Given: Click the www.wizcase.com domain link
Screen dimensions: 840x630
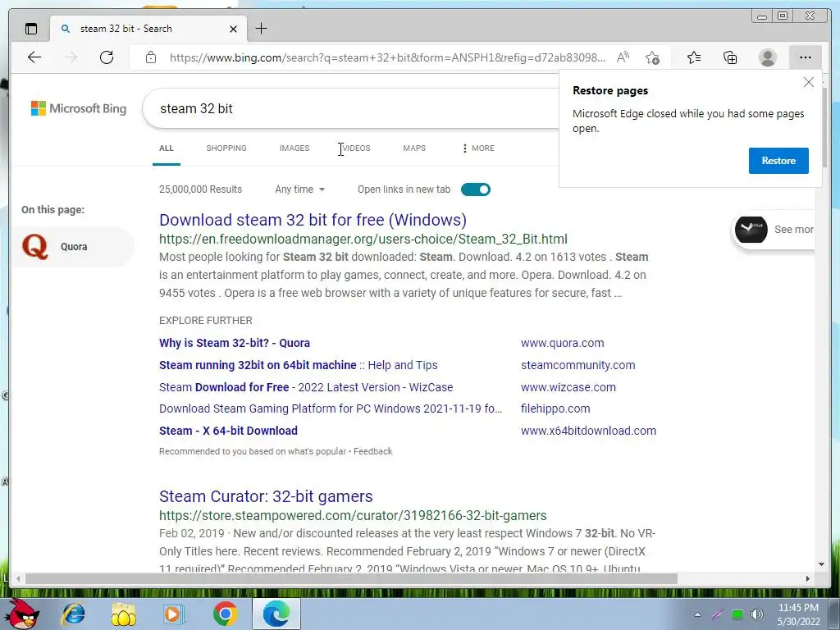Looking at the screenshot, I should coord(568,387).
